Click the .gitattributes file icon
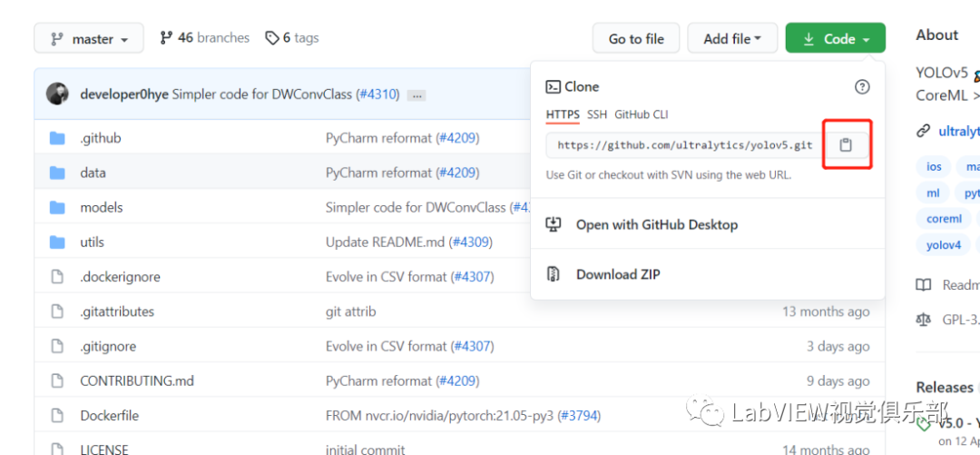Viewport: 980px width, 455px height. click(57, 311)
